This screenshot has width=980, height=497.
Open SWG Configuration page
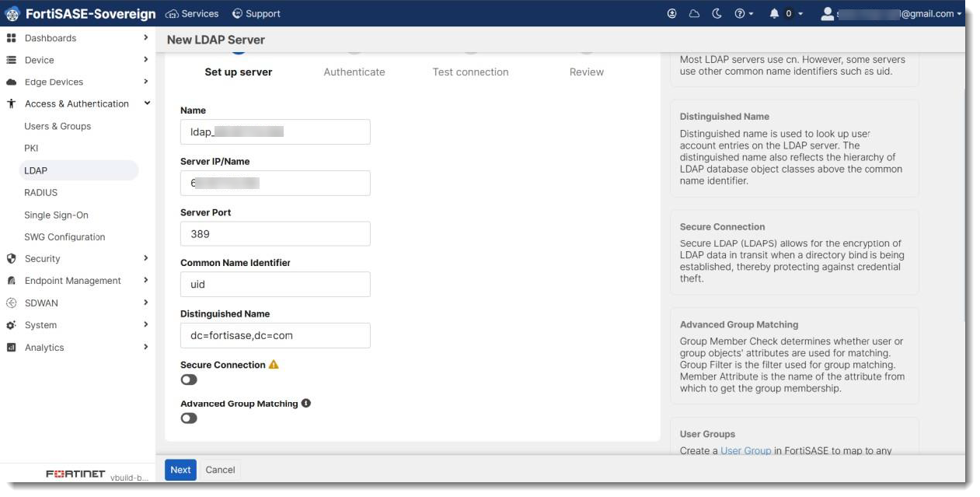pos(65,236)
